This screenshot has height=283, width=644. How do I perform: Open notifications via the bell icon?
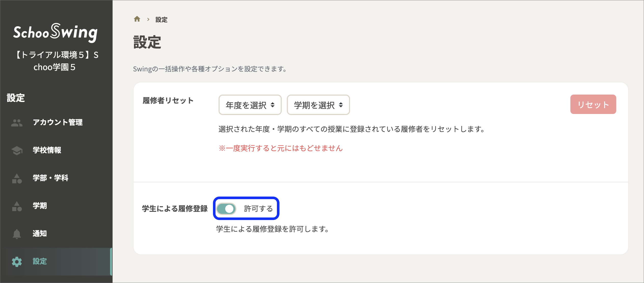[x=16, y=234]
